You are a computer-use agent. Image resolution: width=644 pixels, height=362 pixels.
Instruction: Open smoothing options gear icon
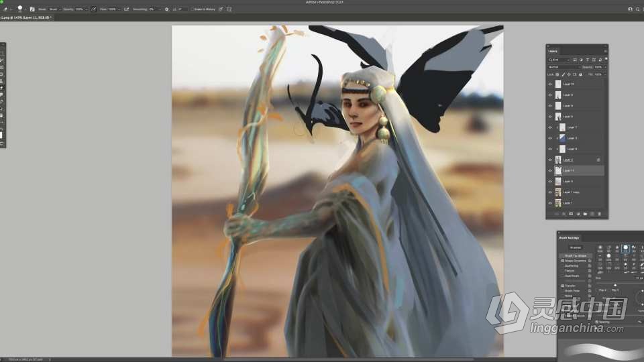[x=167, y=9]
